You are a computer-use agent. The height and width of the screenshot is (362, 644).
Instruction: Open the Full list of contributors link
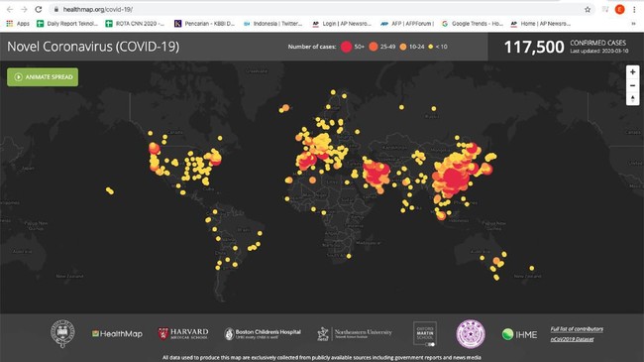(577, 329)
